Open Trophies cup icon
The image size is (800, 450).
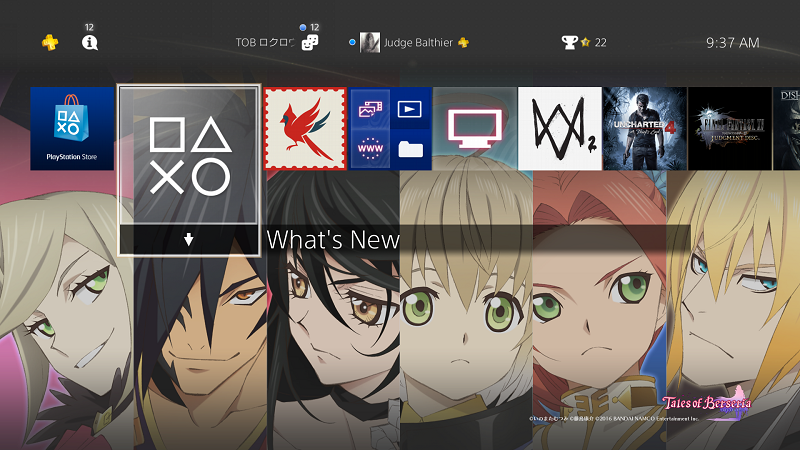coord(569,42)
